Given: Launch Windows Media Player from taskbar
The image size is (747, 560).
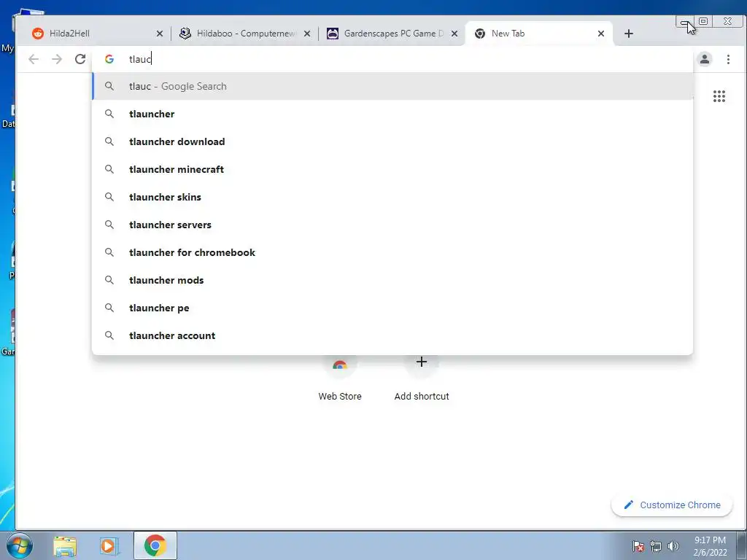Looking at the screenshot, I should 109,545.
